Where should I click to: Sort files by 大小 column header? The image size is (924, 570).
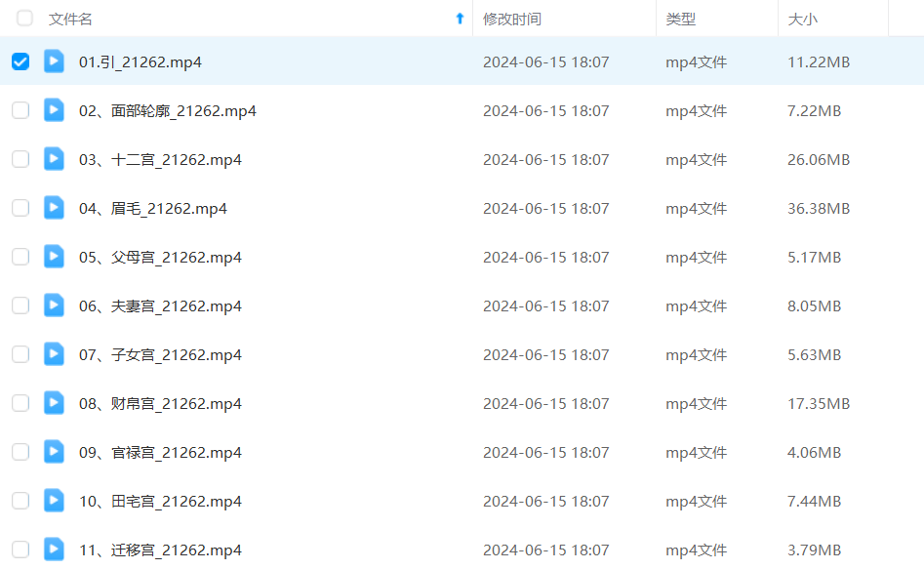coord(802,19)
